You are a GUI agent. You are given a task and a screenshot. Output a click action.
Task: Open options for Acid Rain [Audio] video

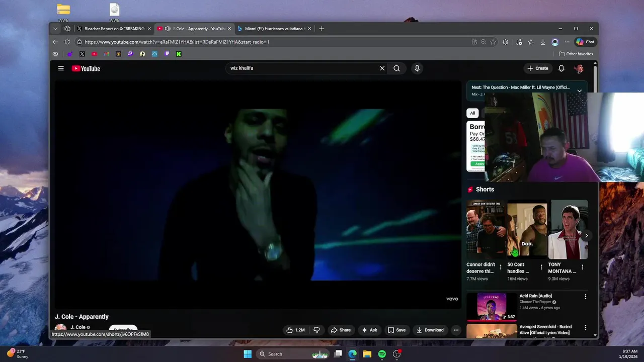pyautogui.click(x=585, y=297)
